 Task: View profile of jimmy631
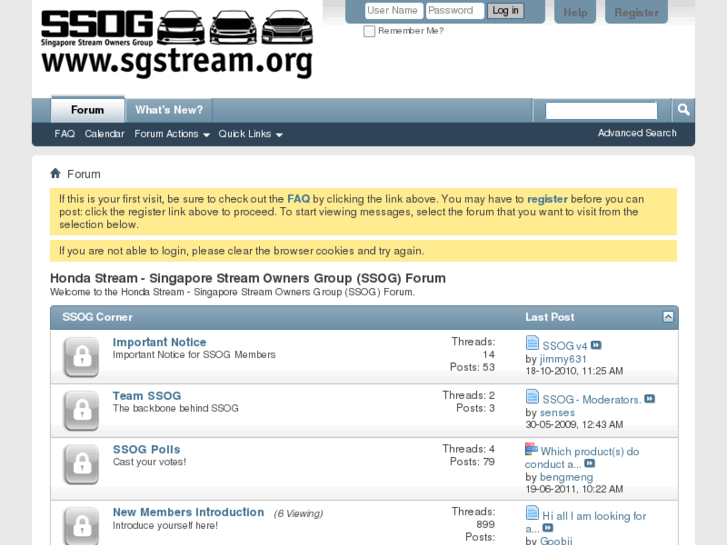click(563, 359)
